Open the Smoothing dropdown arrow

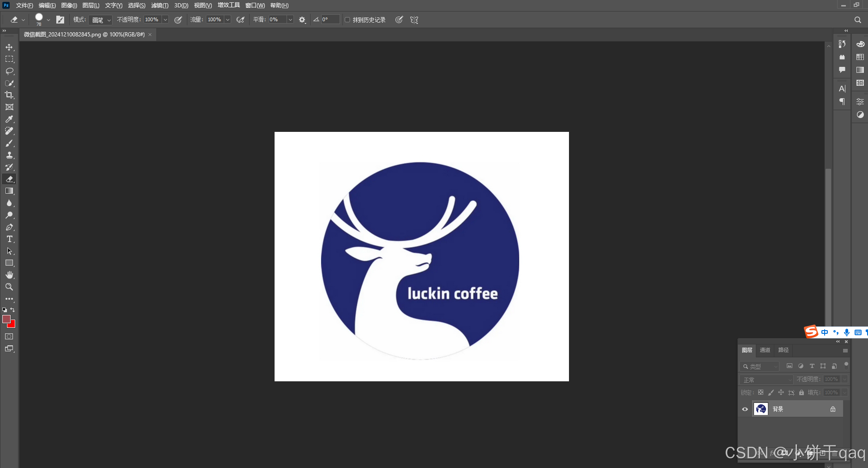pyautogui.click(x=290, y=20)
